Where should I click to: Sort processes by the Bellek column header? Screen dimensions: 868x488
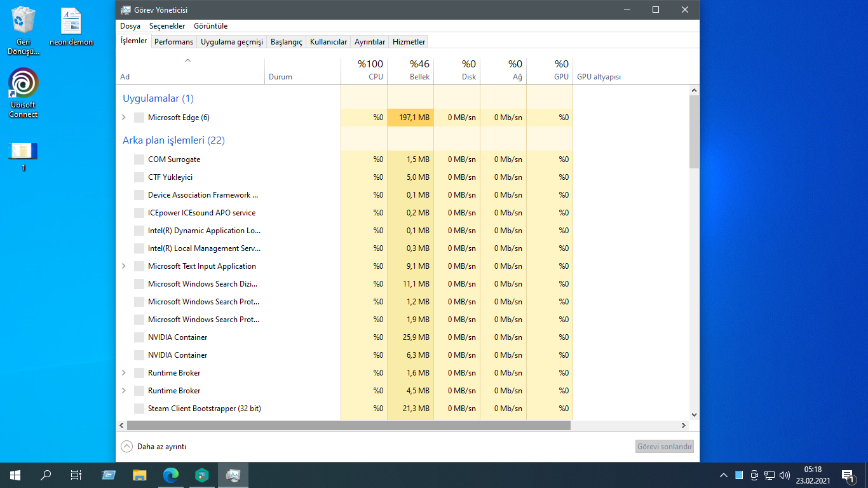tap(410, 70)
